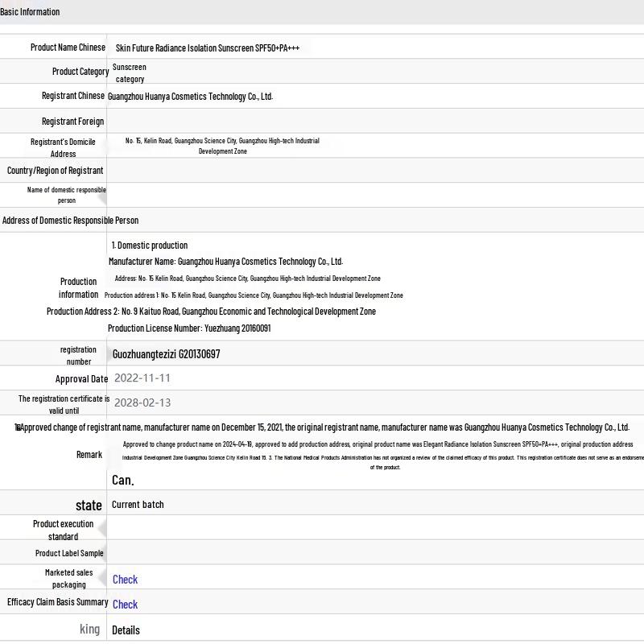Click the empty Product execution standard cell
The height and width of the screenshot is (644, 644).
pyautogui.click(x=374, y=528)
